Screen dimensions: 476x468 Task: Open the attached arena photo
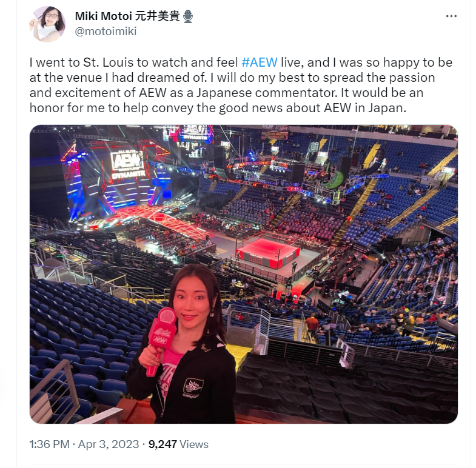[244, 274]
